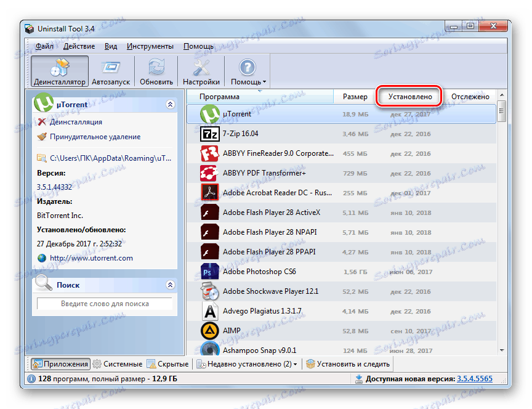This screenshot has width=532, height=409.
Task: Click the 1,56 ГБ size cell
Action: [355, 272]
